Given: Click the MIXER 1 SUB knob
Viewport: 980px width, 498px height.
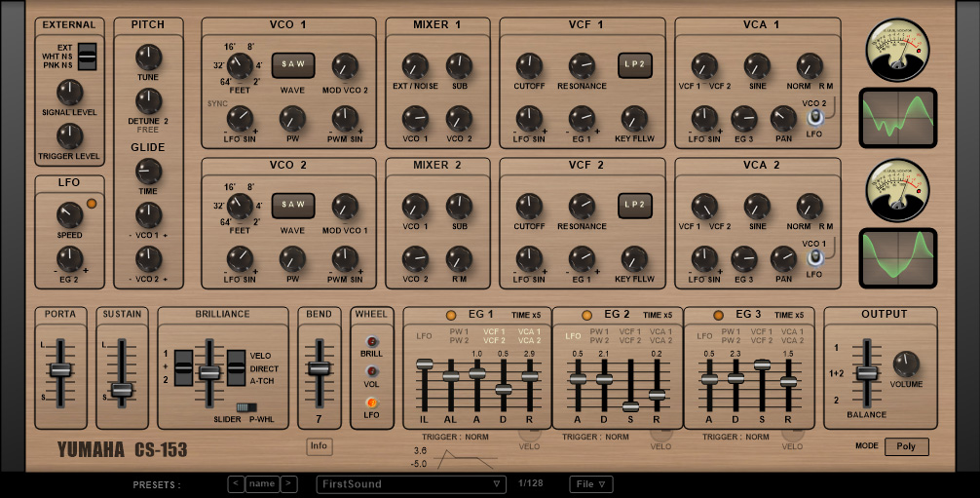Looking at the screenshot, I should tap(458, 65).
